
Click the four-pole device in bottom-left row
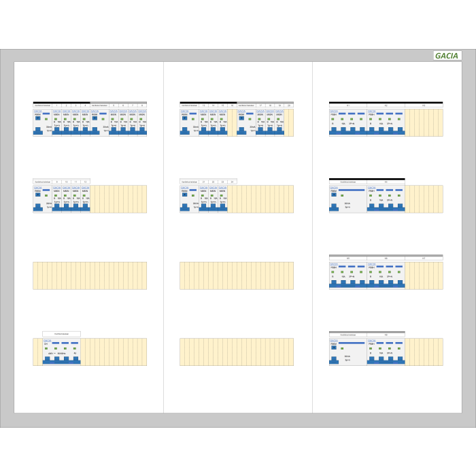point(61,352)
